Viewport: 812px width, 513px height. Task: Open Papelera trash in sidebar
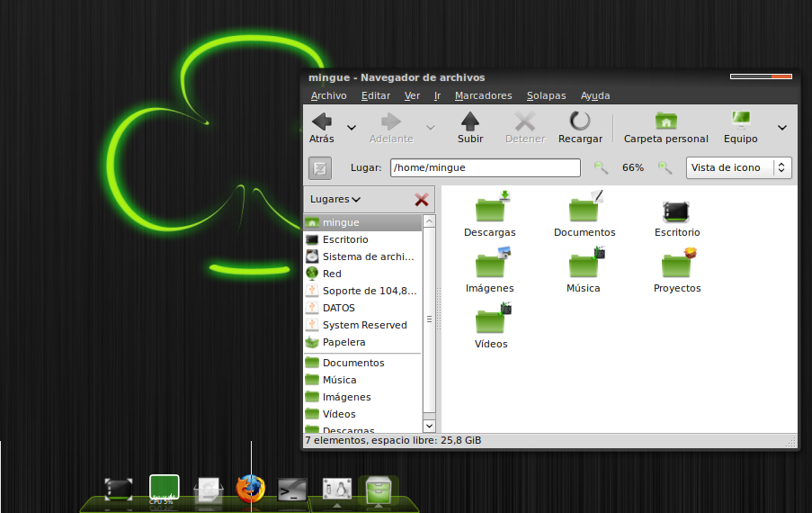[362, 342]
